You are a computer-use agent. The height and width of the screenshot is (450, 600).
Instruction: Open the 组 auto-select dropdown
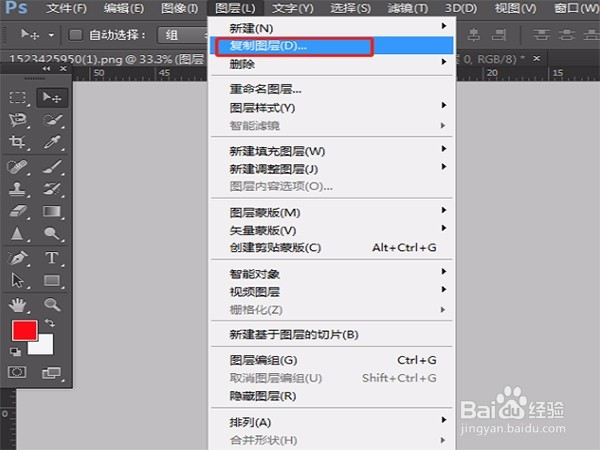(182, 35)
